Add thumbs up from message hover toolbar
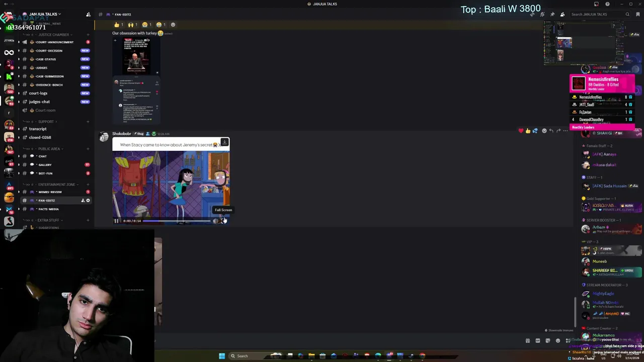644x362 pixels. pos(528,131)
